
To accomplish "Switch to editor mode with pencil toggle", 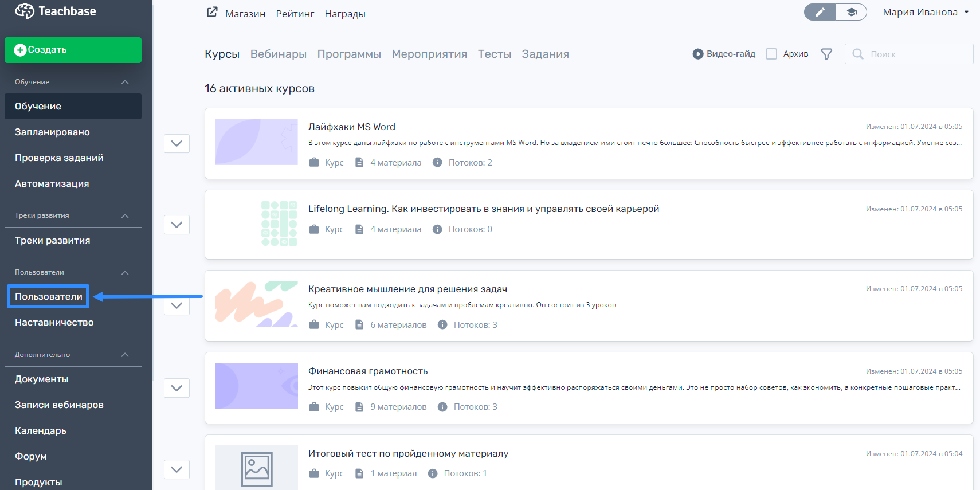I will coord(820,12).
